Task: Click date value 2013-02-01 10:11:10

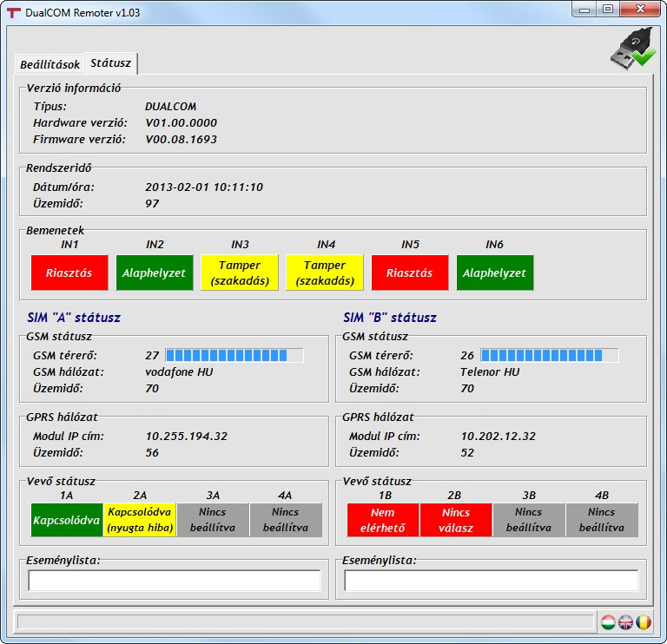Action: (x=204, y=187)
